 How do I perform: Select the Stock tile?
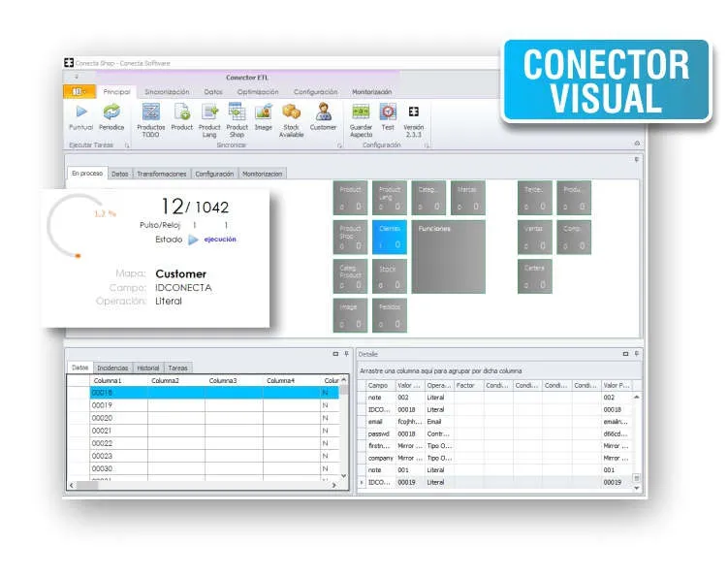tap(390, 276)
